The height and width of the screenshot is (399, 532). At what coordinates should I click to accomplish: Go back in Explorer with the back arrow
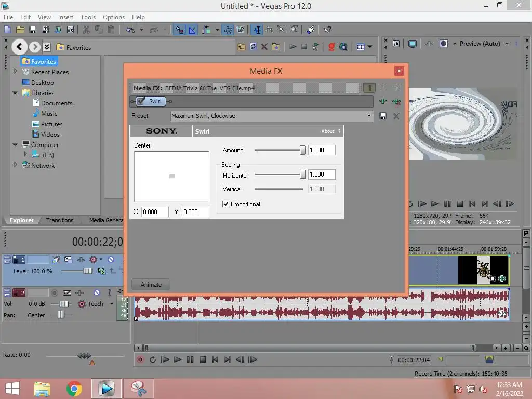click(20, 47)
